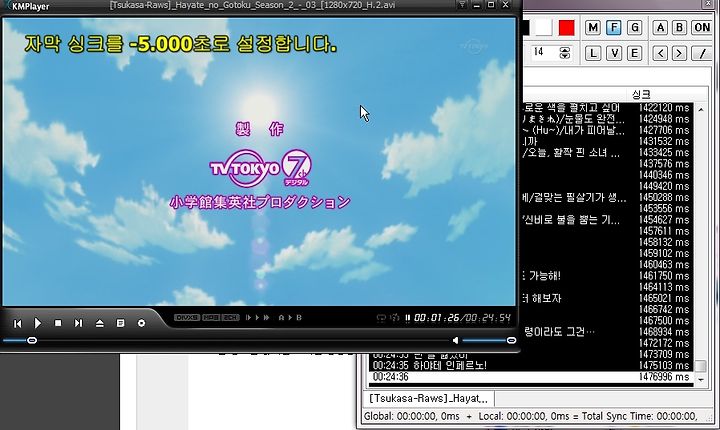Viewport: 720px width, 430px height.
Task: Click the 2CH audio channel indicator
Action: pyautogui.click(x=230, y=317)
